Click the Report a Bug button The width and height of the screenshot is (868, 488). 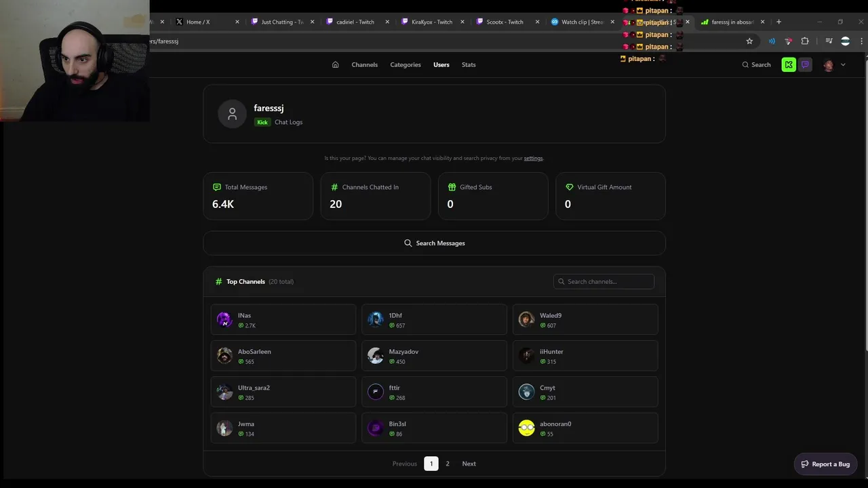tap(825, 464)
